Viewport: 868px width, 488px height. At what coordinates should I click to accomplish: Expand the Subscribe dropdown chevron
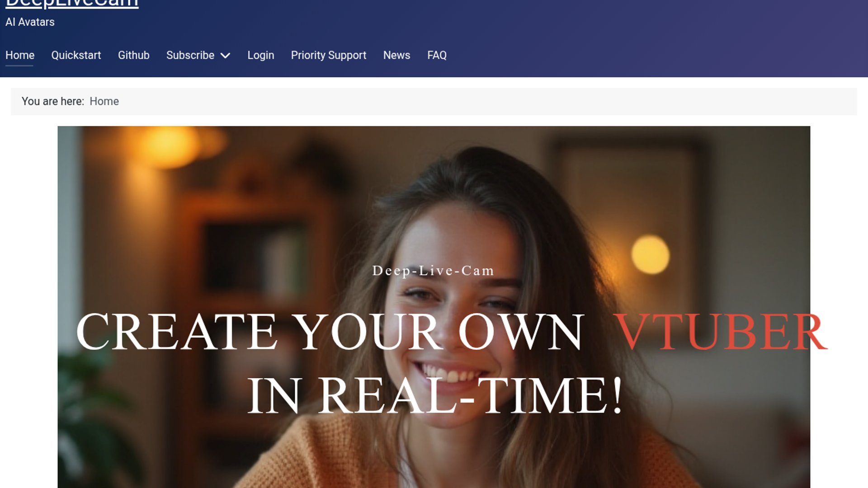coord(225,56)
